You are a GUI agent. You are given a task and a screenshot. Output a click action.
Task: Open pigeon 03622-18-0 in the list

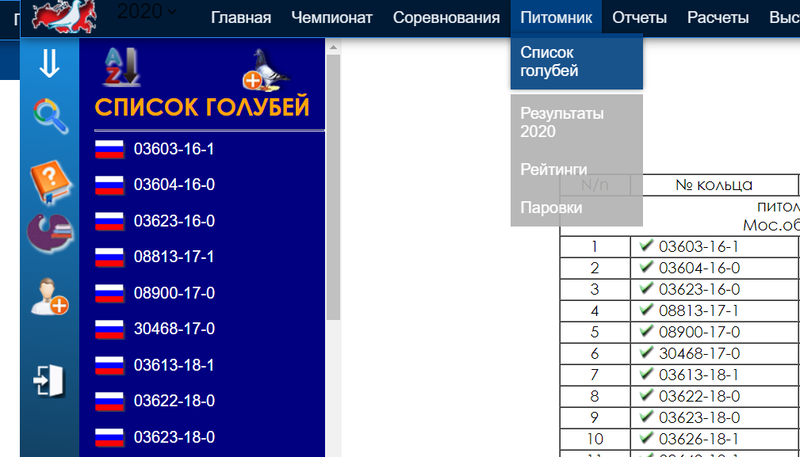coord(174,401)
